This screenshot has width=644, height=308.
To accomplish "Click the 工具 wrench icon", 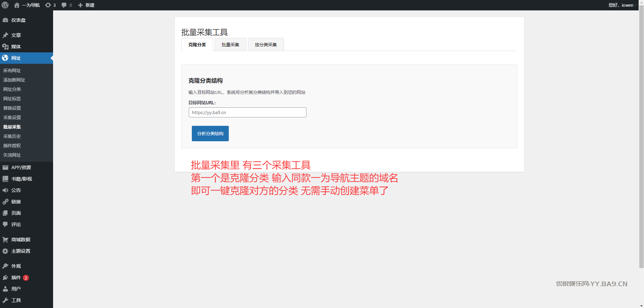I will pos(5,300).
